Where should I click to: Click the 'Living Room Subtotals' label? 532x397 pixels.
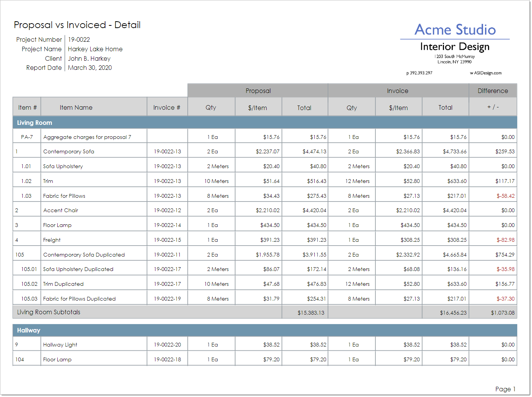click(49, 312)
